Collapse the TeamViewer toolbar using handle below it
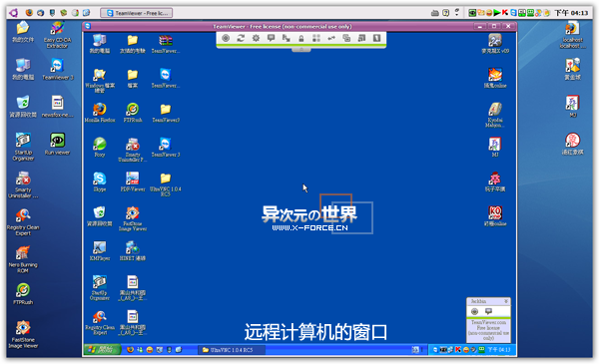This screenshot has height=364, width=599. (x=301, y=50)
